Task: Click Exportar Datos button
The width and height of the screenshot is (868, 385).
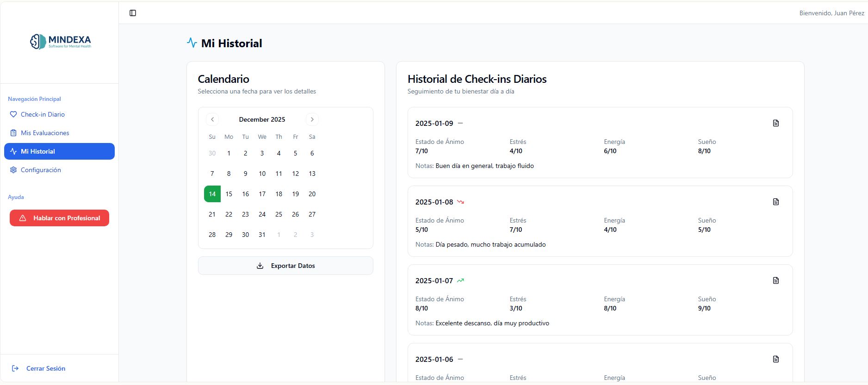Action: 285,266
